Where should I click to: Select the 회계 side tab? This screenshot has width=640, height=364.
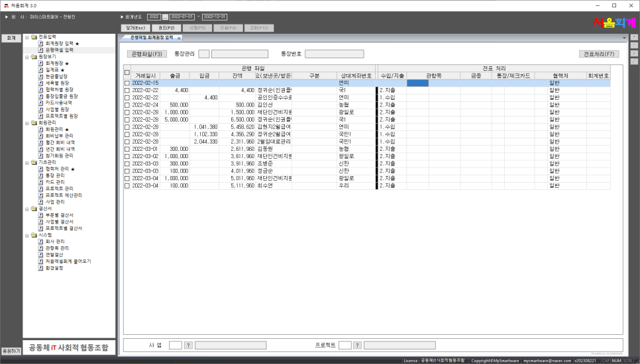[11, 38]
